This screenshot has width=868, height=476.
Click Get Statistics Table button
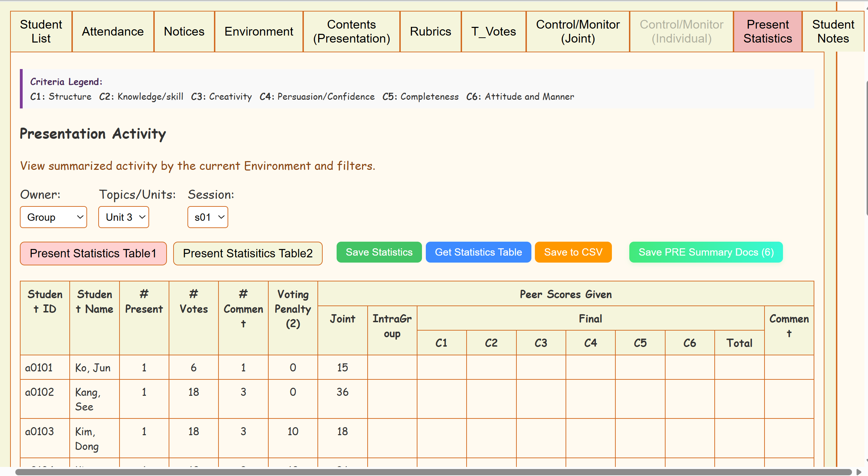[x=478, y=252]
